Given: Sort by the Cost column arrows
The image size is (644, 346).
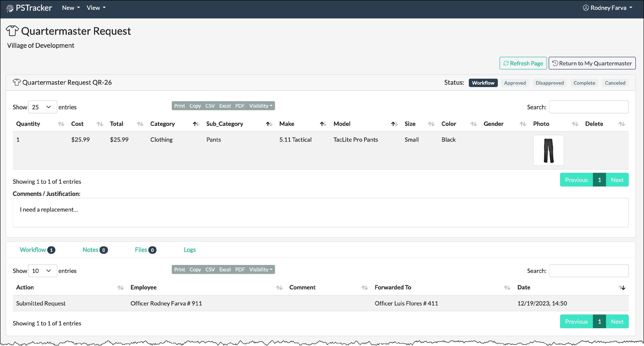Looking at the screenshot, I should [x=100, y=124].
